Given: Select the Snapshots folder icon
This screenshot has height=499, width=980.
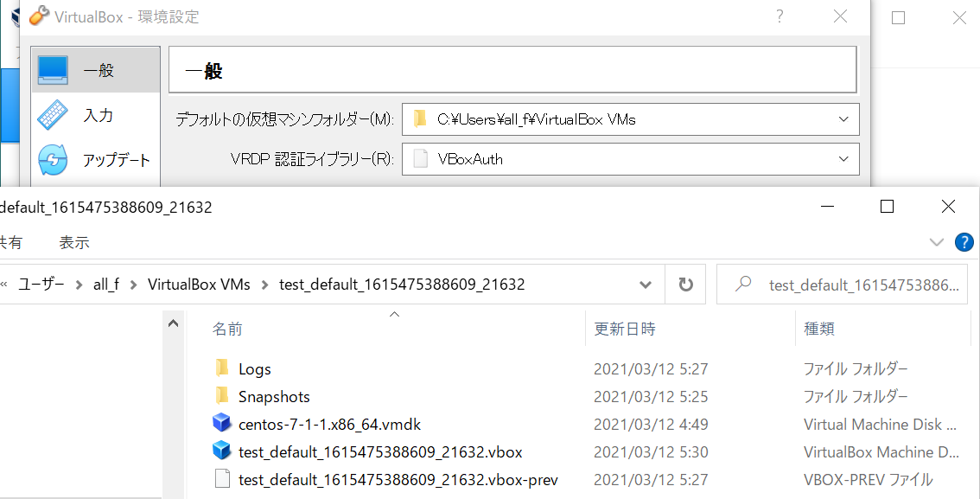Looking at the screenshot, I should click(222, 396).
